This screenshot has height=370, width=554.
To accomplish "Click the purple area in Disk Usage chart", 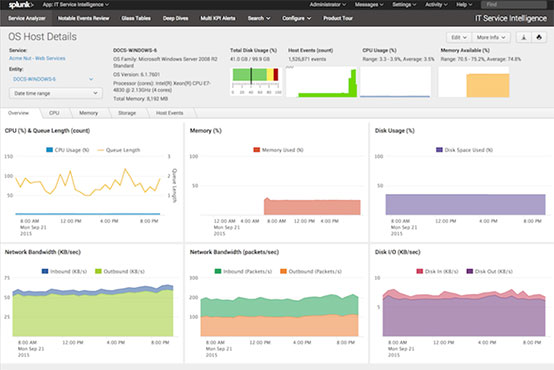I will point(465,204).
